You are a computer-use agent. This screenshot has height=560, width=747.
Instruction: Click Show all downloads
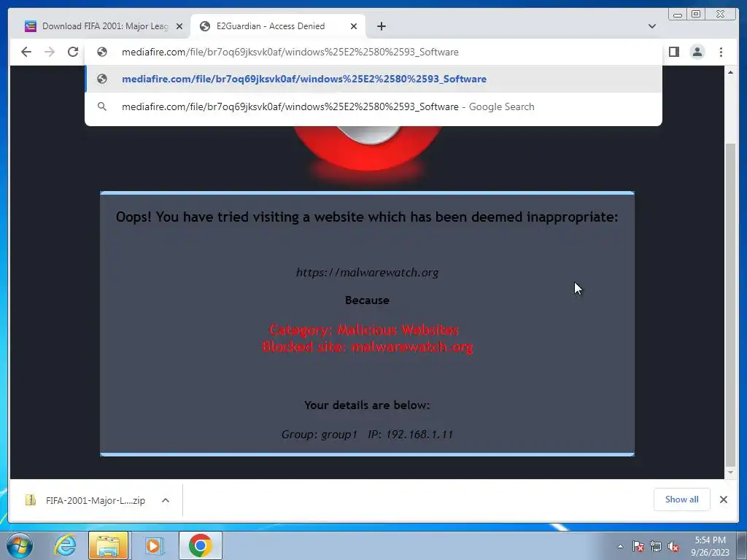pos(682,499)
